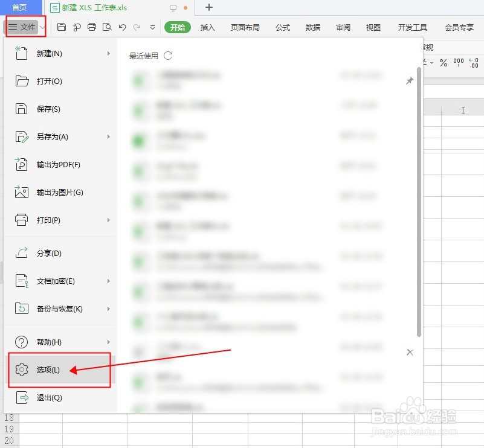Open the 页面布局 ribbon tab
This screenshot has height=448, width=484.
pyautogui.click(x=245, y=27)
